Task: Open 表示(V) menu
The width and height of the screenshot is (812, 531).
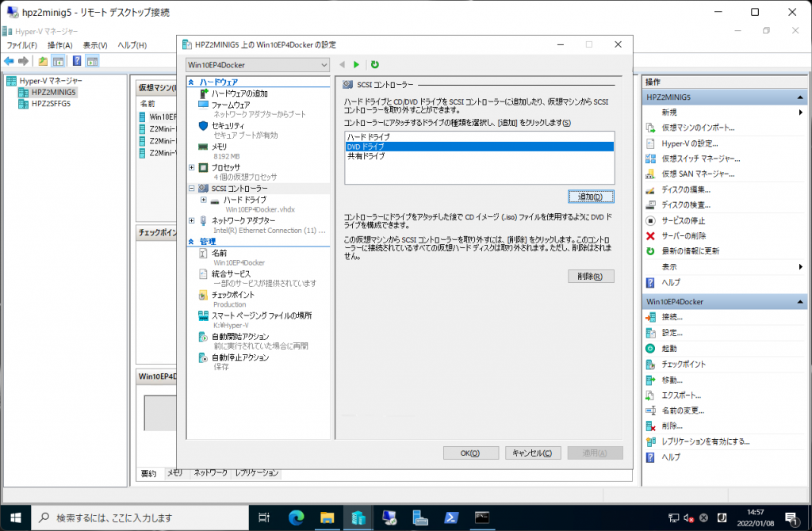Action: (95, 45)
